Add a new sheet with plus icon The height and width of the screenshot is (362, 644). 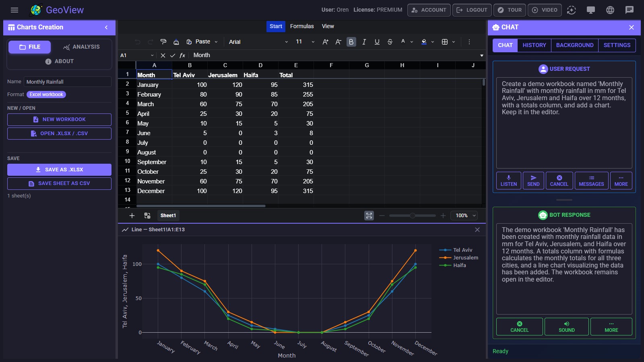pos(132,216)
